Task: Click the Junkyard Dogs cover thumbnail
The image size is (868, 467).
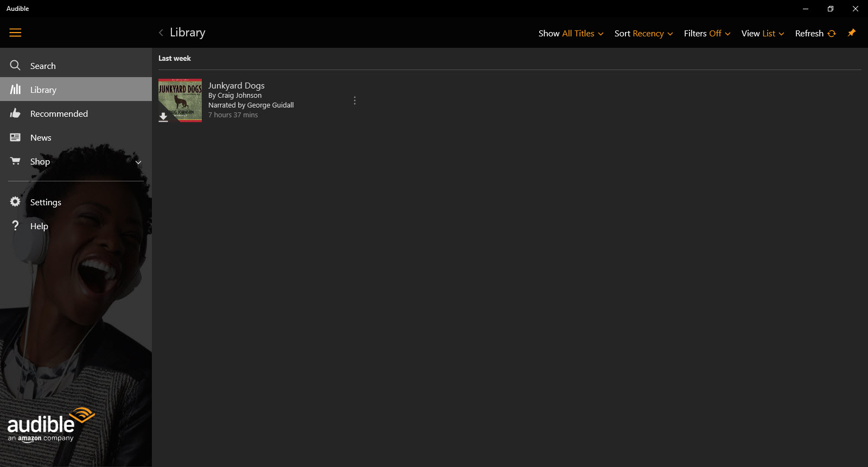Action: click(180, 100)
